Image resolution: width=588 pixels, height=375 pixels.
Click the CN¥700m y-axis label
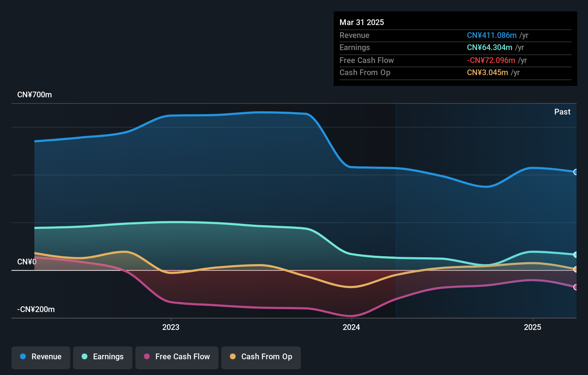click(34, 95)
